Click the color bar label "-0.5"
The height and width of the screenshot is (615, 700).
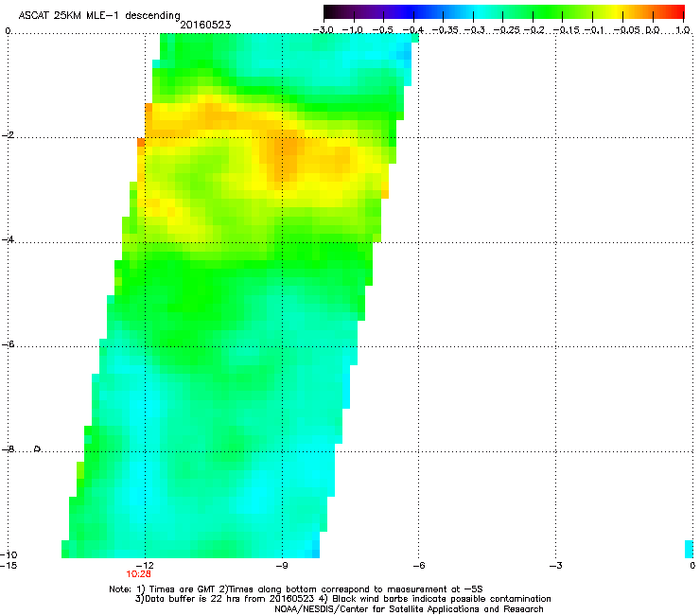click(383, 30)
